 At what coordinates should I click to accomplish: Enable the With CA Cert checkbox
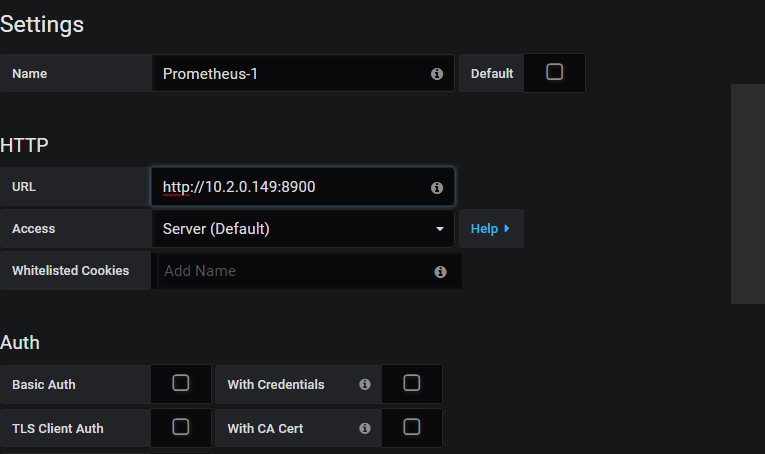[x=412, y=427]
